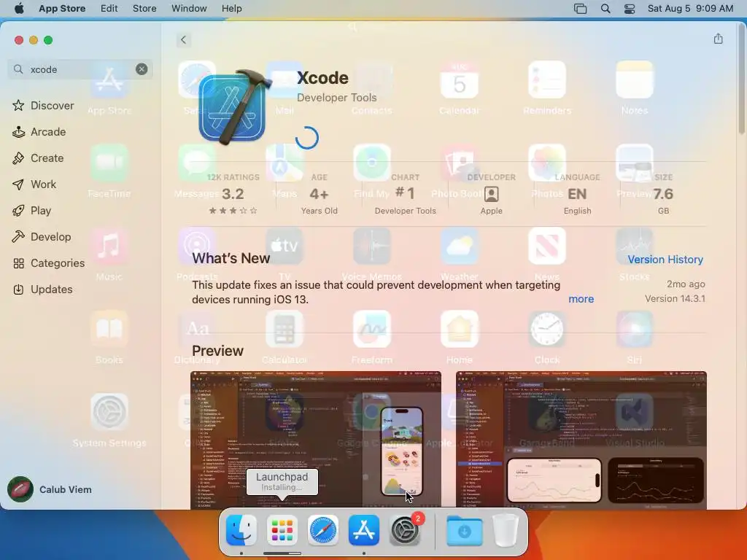The image size is (747, 560).
Task: Open the Edit menu
Action: tap(109, 9)
